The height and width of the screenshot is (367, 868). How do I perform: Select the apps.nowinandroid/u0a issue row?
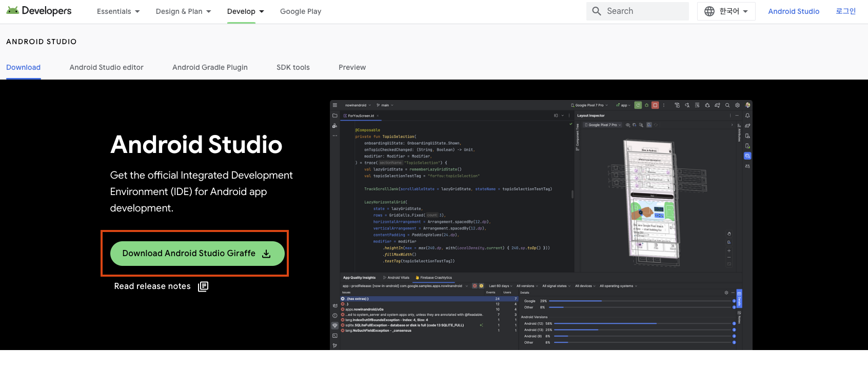pyautogui.click(x=429, y=310)
